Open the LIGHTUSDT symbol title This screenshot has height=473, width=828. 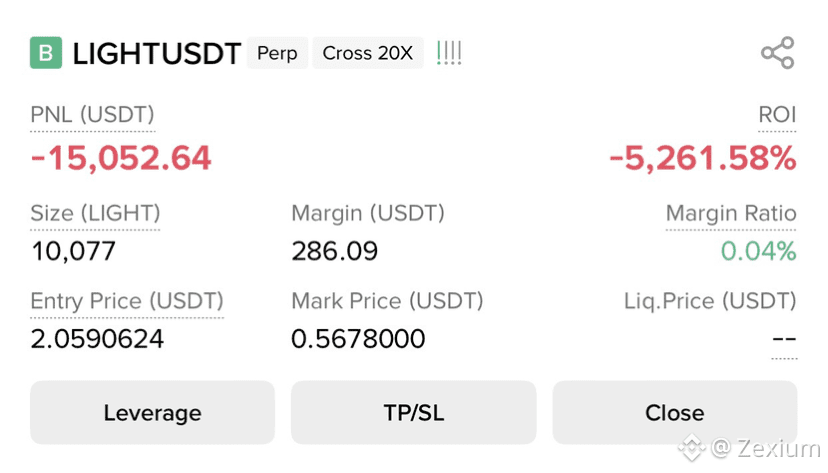(157, 53)
